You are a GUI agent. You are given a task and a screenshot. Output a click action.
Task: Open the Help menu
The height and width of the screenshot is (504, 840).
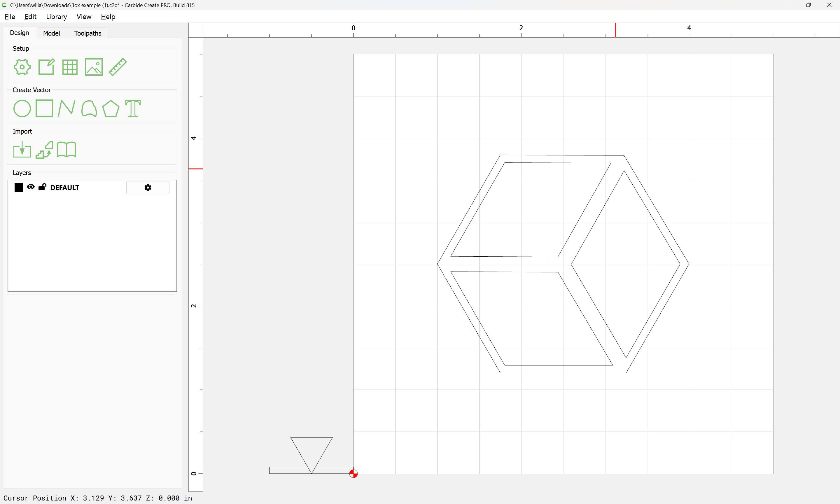point(108,17)
